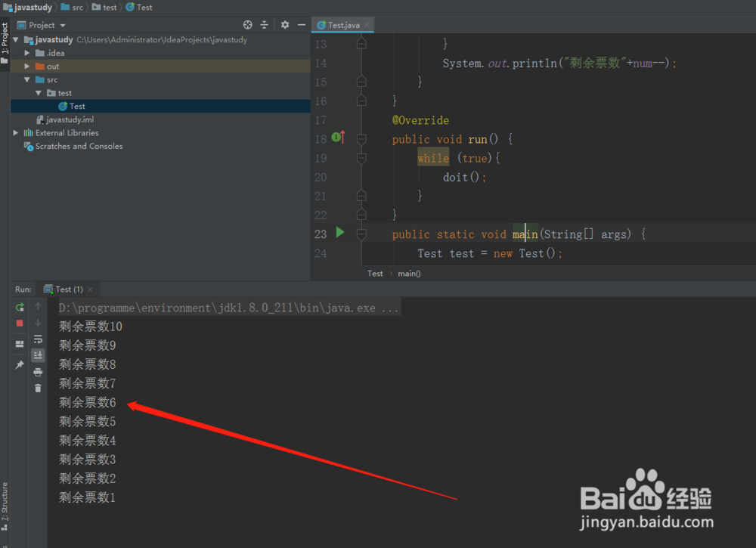Collapse the src folder
This screenshot has height=548, width=756.
27,79
